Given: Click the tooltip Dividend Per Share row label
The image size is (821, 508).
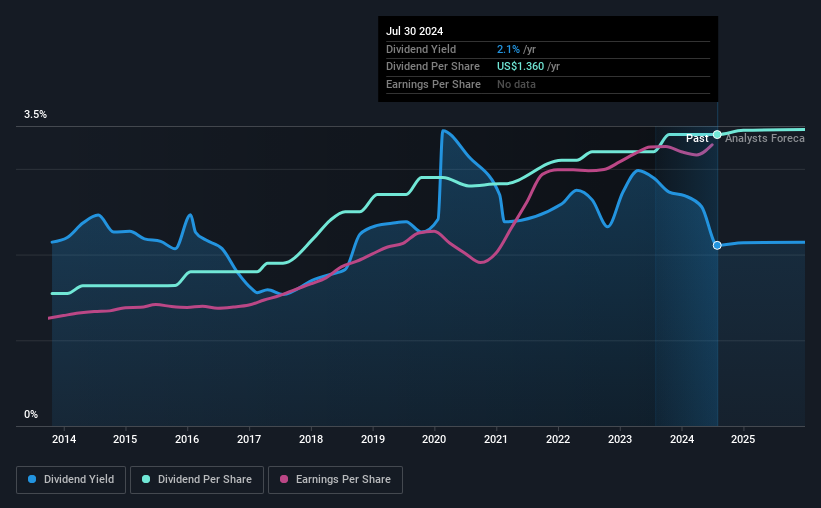Looking at the screenshot, I should point(433,67).
